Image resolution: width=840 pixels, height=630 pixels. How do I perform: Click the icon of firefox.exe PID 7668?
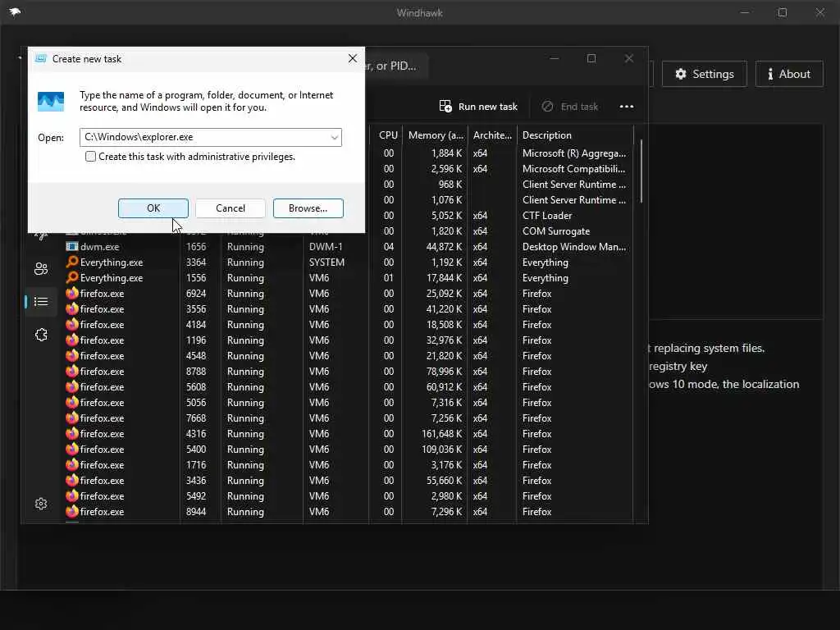tap(72, 418)
